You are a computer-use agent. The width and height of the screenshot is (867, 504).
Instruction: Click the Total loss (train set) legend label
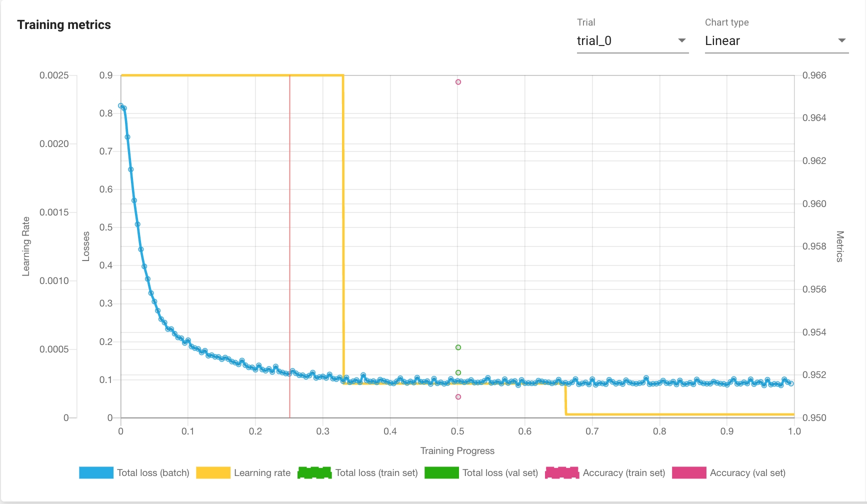(376, 473)
